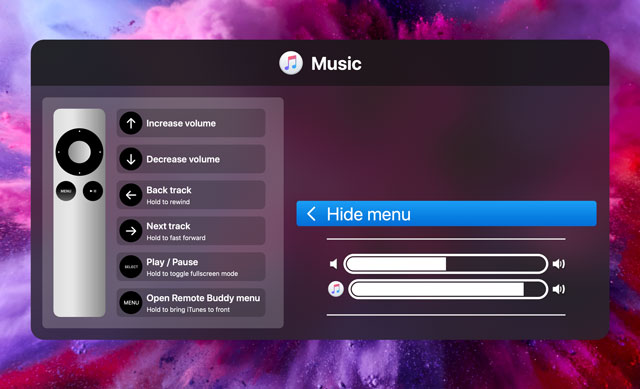Click the back chevron in Hide menu

pos(311,213)
